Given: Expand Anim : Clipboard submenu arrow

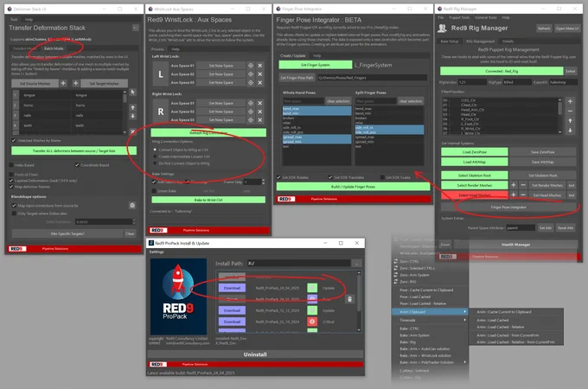Looking at the screenshot, I should coord(465,312).
